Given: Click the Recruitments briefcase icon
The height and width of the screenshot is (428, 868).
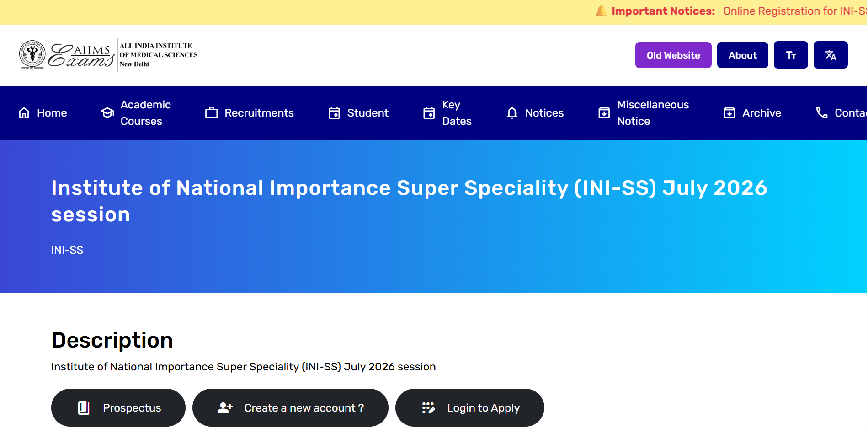Looking at the screenshot, I should point(212,113).
